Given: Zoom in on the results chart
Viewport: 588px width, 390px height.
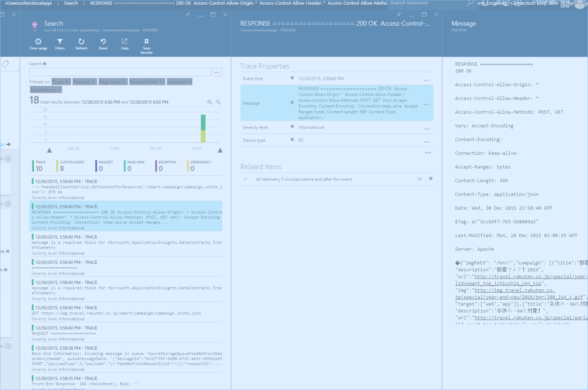Looking at the screenshot, I should (209, 102).
